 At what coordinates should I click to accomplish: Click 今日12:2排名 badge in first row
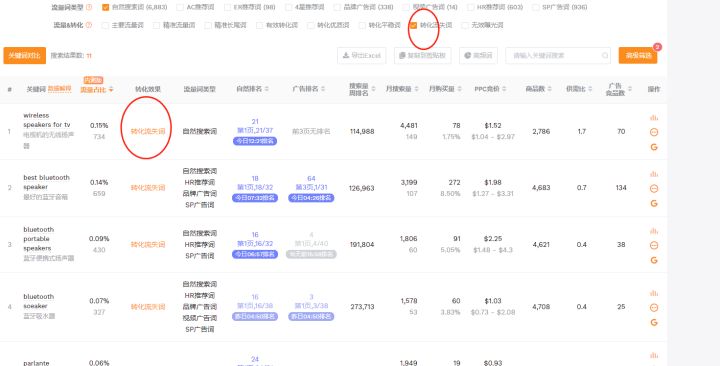(x=255, y=141)
